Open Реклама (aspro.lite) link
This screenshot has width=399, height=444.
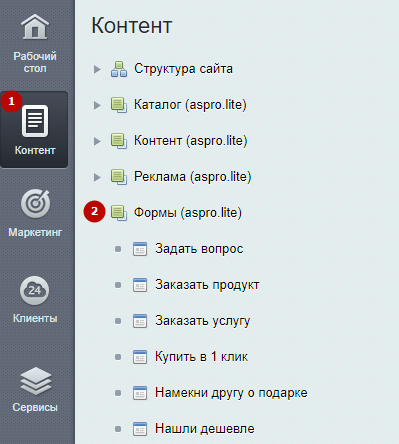[x=193, y=177]
